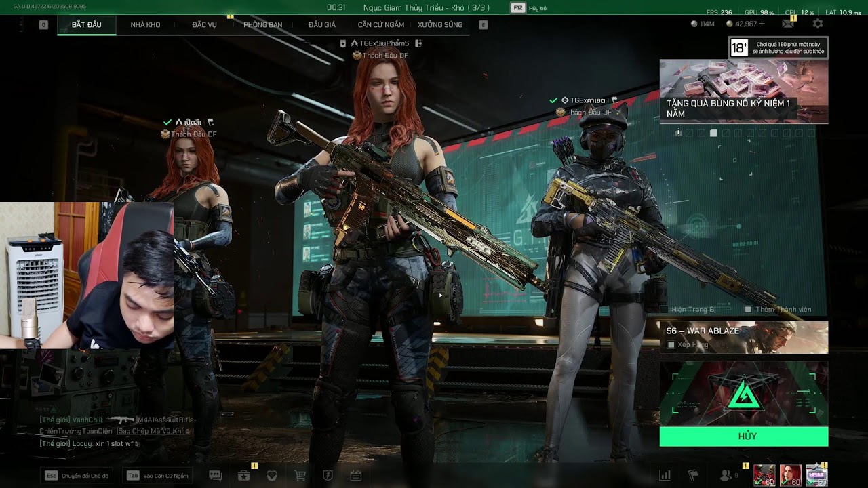Click chat message 'Locyy: xin 1 slot wf'
868x488 pixels.
[89, 443]
